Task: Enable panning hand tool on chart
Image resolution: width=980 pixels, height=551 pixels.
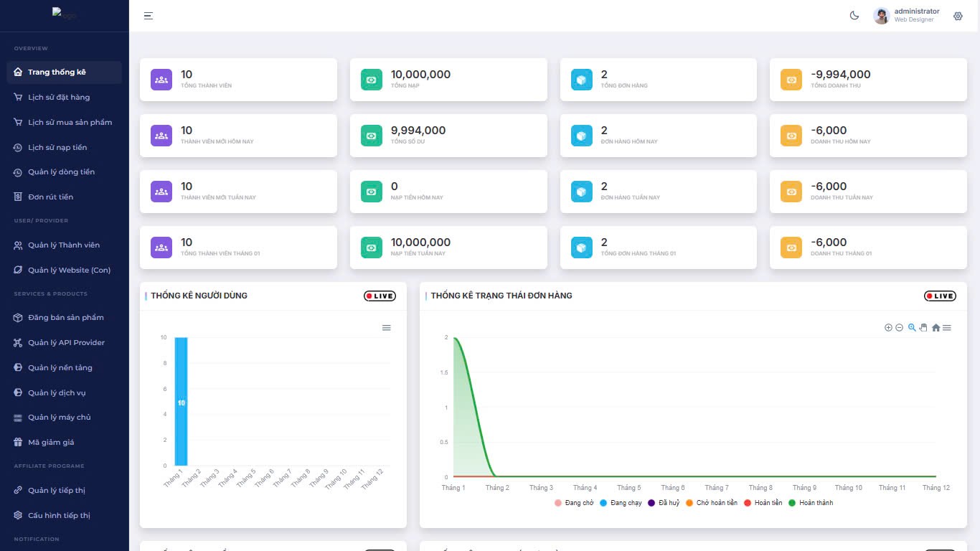Action: pos(923,328)
